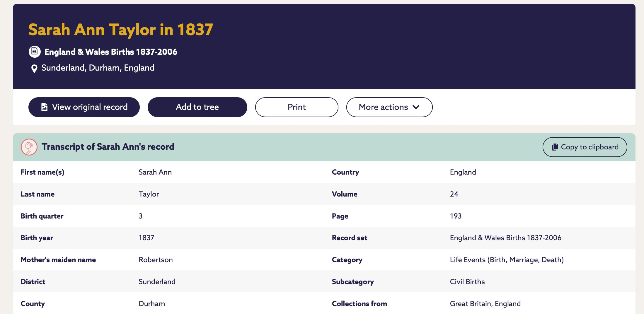Click the Record set field label
644x314 pixels.
(350, 238)
